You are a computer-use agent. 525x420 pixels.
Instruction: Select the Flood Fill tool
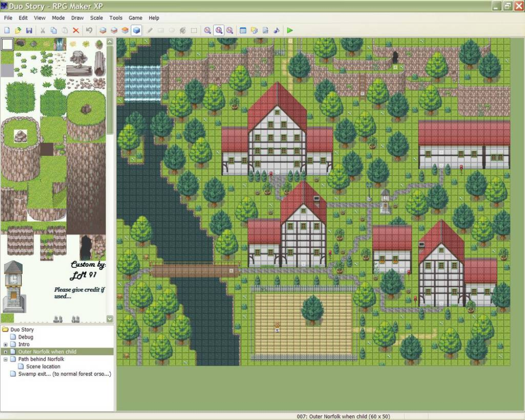click(x=183, y=30)
